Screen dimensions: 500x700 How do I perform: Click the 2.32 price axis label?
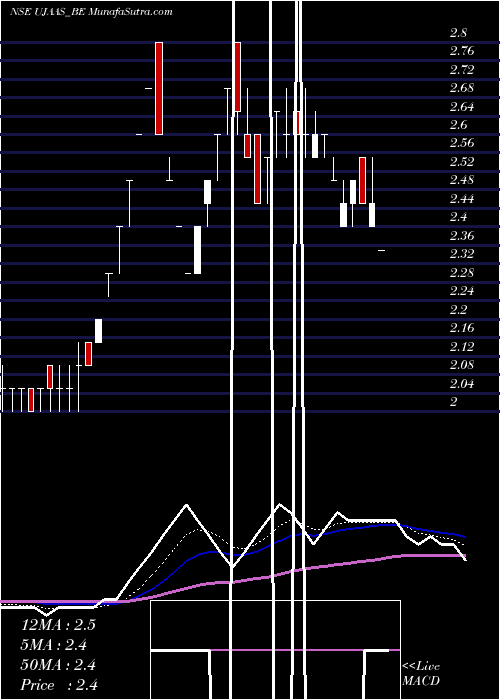pos(462,254)
